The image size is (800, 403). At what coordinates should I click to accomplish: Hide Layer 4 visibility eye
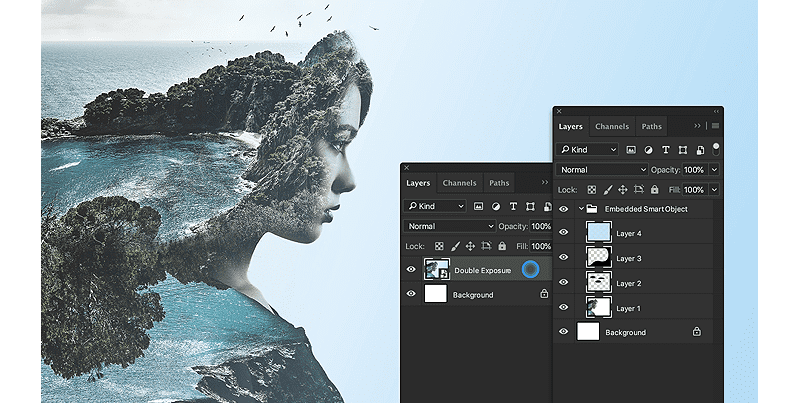point(563,232)
